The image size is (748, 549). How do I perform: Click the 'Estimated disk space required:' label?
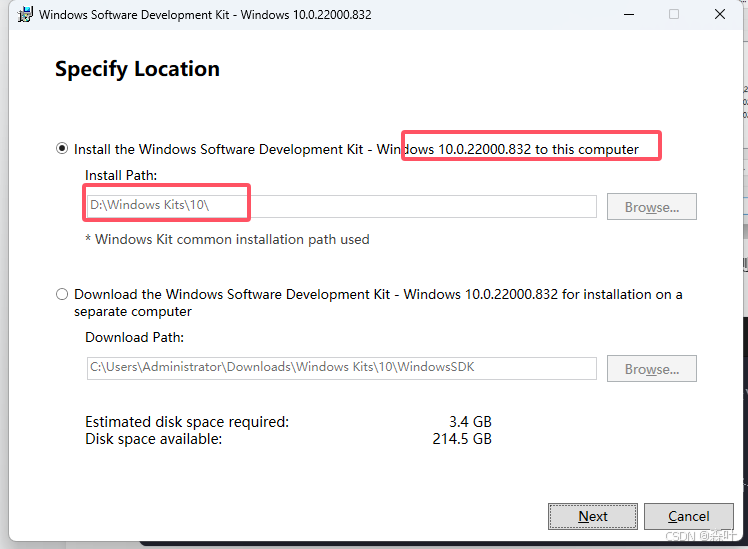click(x=187, y=422)
